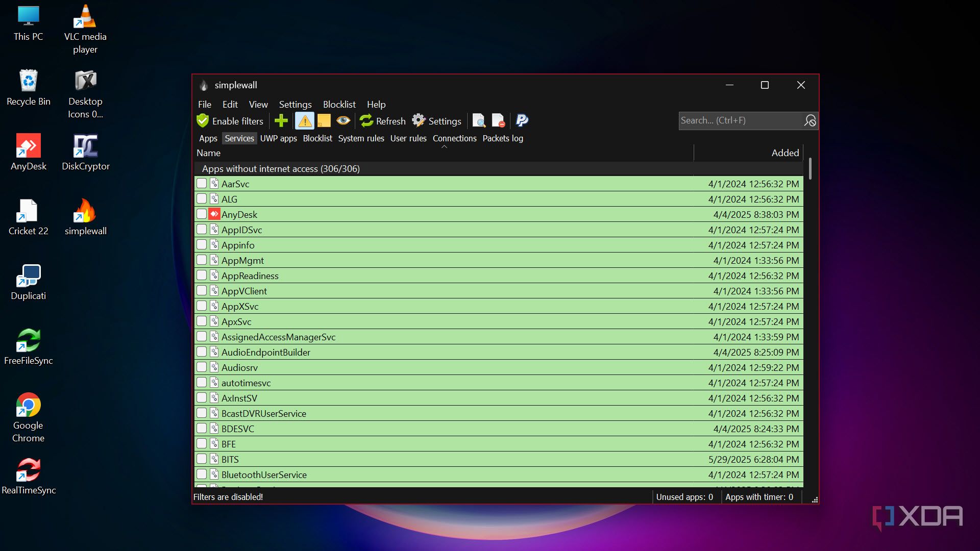Select the AppReadiness row

(499, 275)
